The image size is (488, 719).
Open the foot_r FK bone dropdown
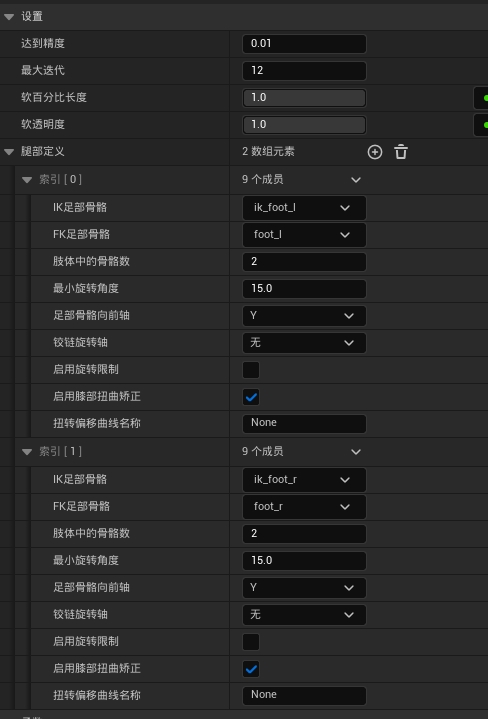pos(304,507)
